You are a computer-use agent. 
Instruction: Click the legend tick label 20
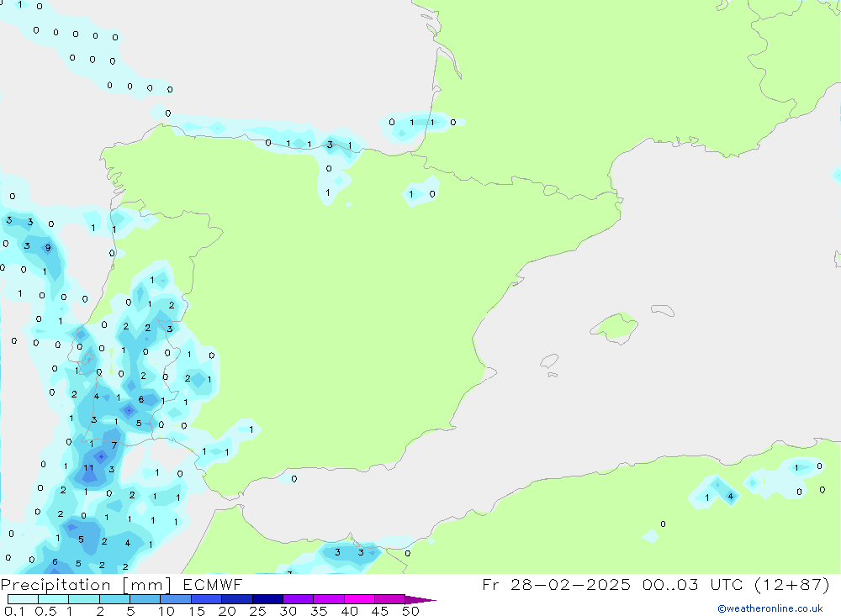[x=227, y=611]
